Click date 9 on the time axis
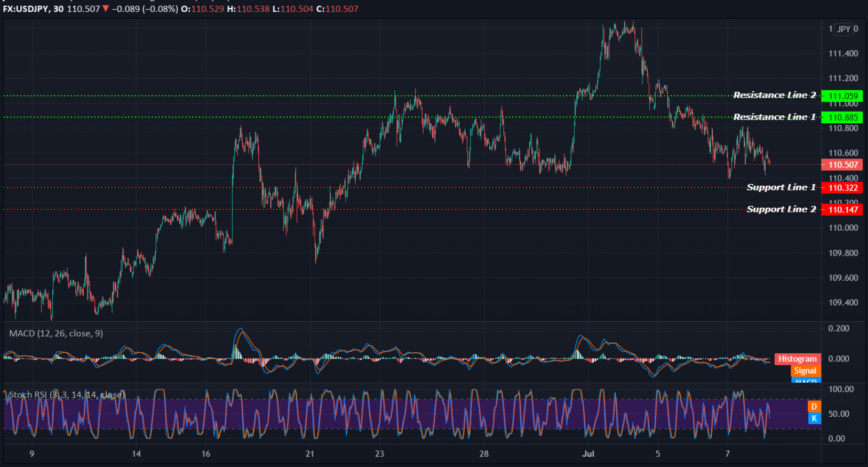 point(32,454)
